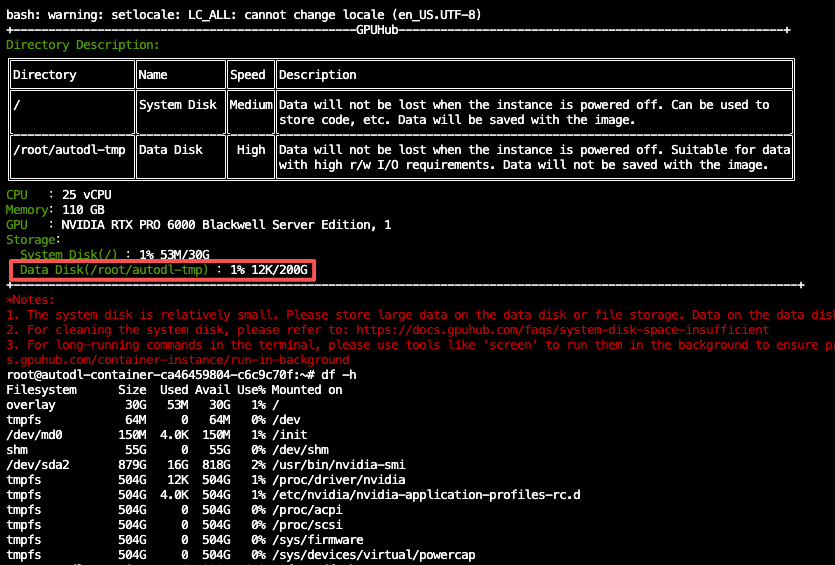Click the red '*Notes:' heading
835x565 pixels.
click(x=30, y=300)
